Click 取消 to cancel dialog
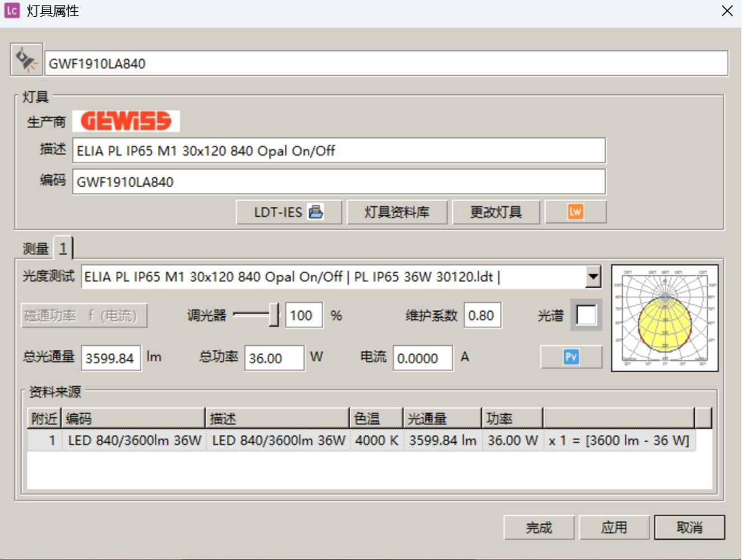 coord(689,527)
